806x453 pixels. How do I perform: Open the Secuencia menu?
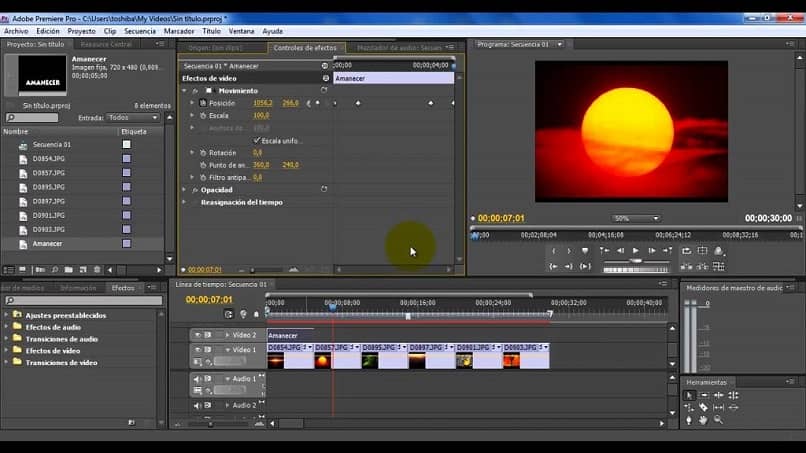(x=140, y=31)
